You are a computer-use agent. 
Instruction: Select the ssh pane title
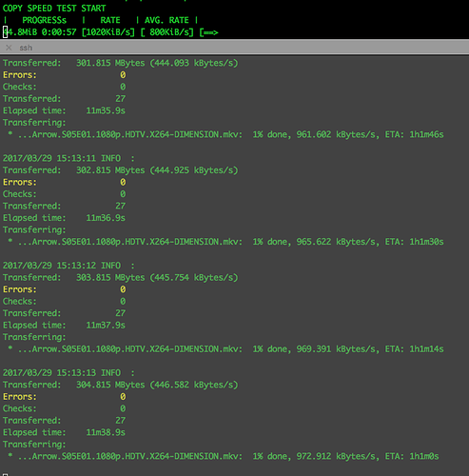click(x=26, y=48)
